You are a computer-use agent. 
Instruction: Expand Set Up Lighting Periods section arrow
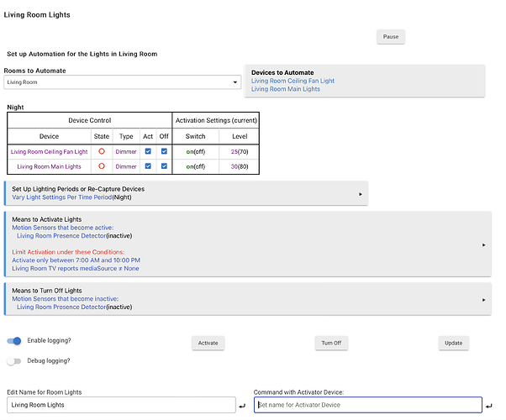[361, 194]
